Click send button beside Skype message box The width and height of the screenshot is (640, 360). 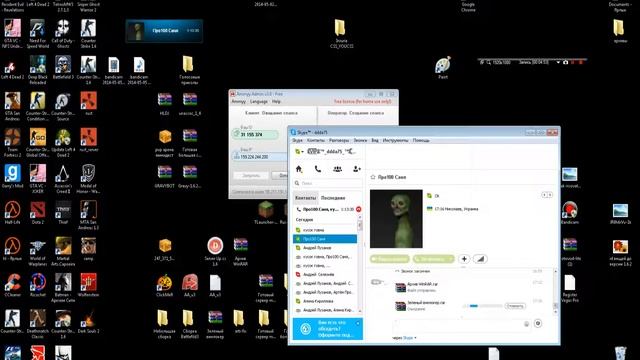(x=538, y=323)
